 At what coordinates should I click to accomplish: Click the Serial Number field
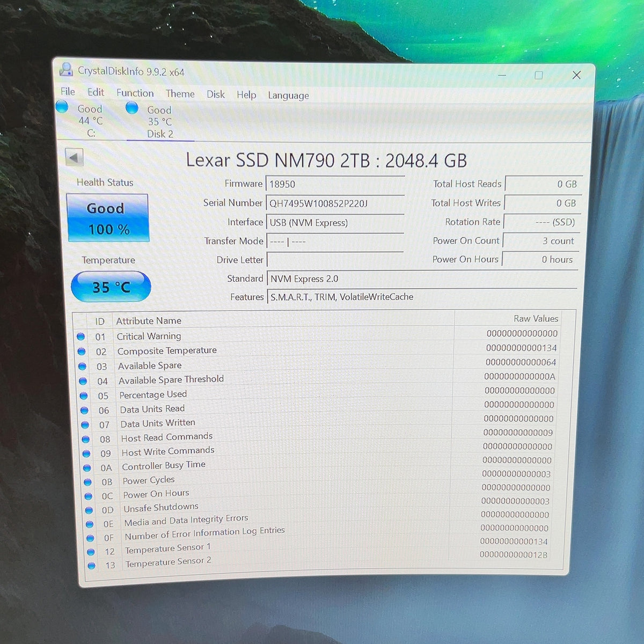[335, 203]
